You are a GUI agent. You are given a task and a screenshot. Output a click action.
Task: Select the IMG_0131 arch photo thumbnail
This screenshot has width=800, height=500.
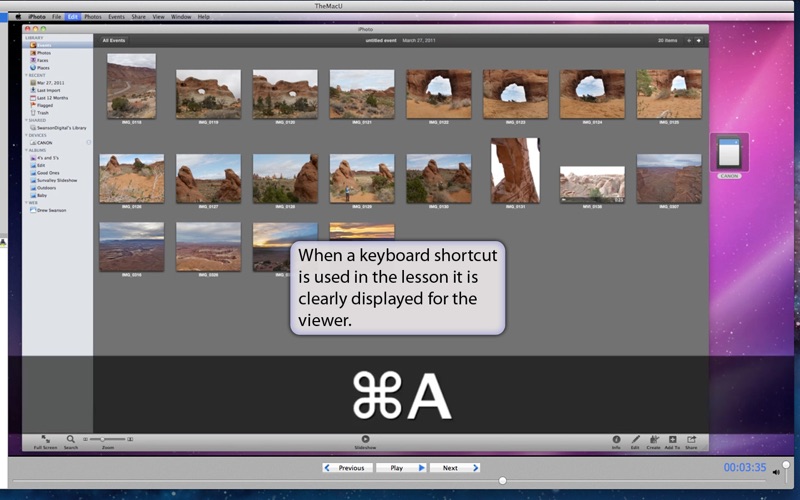click(x=515, y=170)
